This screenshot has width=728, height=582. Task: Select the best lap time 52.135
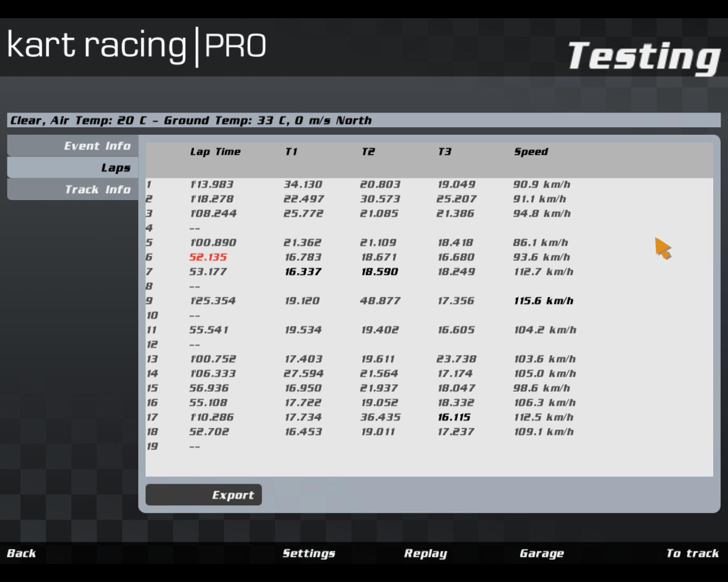point(208,257)
